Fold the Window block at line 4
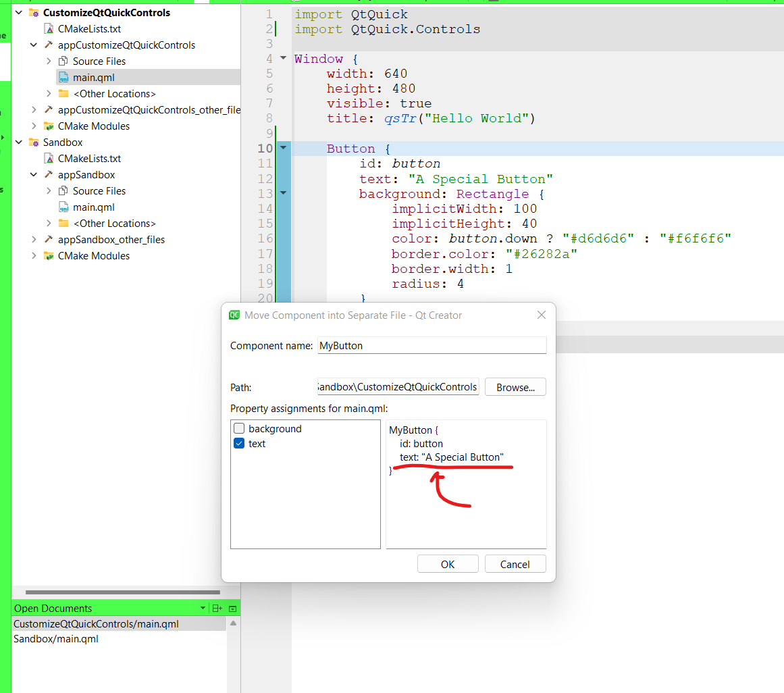Viewport: 784px width, 693px height. (x=283, y=58)
